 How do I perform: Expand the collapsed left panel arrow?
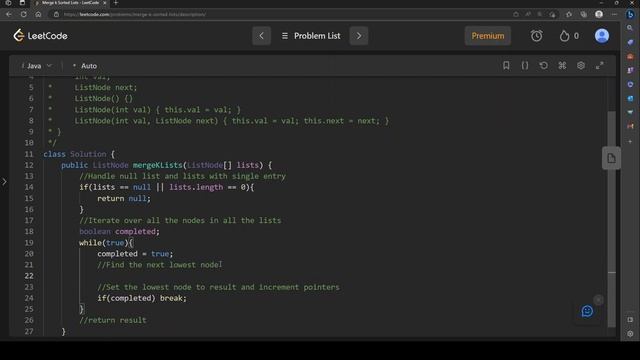click(x=4, y=181)
